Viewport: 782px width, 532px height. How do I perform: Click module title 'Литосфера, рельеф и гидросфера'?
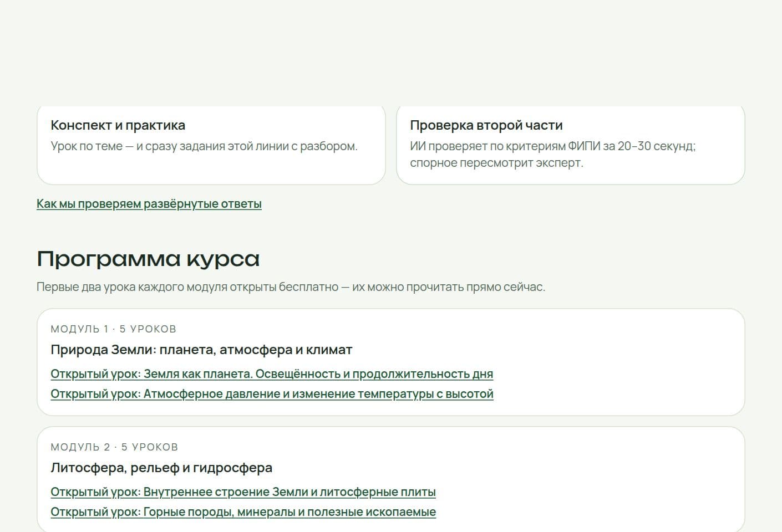point(161,468)
